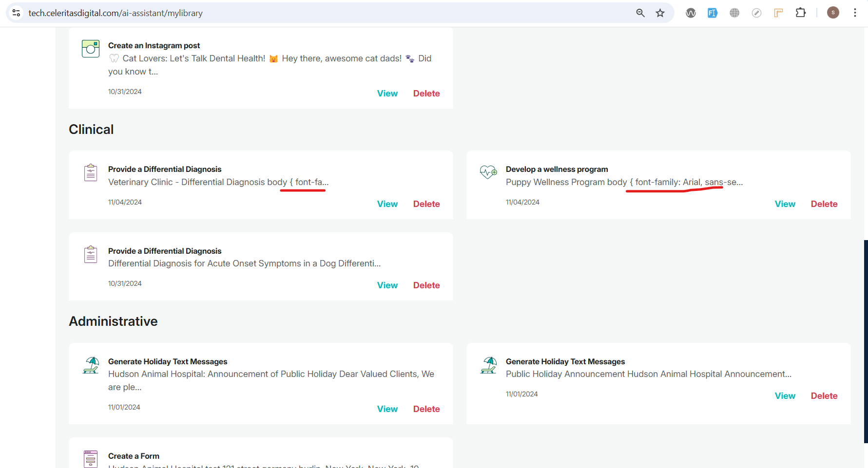This screenshot has height=468, width=868.
Task: Click the address bar URL
Action: pyautogui.click(x=116, y=13)
